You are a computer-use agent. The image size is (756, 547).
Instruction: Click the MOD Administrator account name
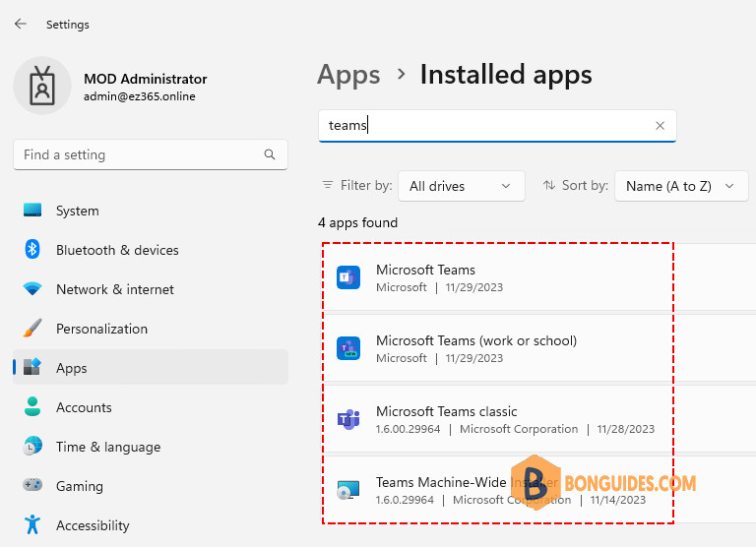point(145,79)
